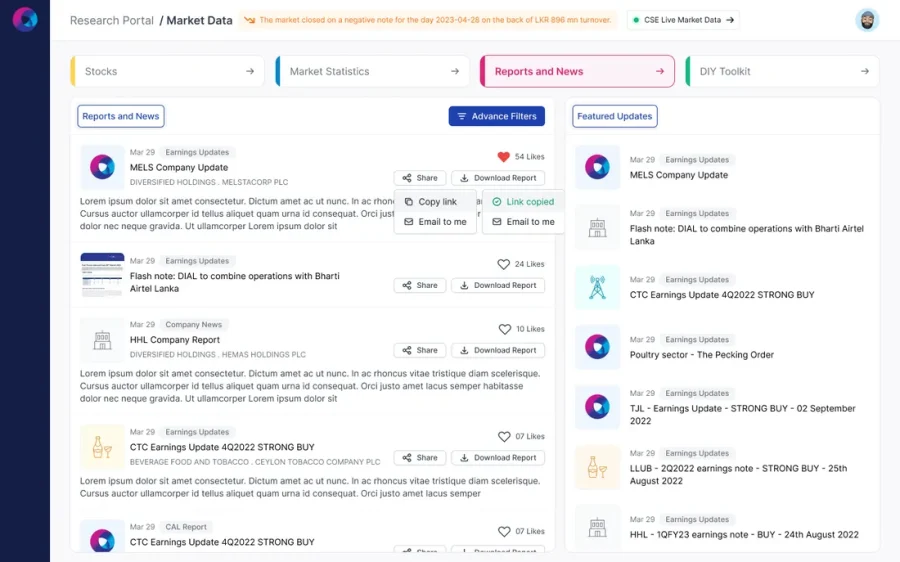Screen dimensions: 900x562
Task: Click the Reports and News section label
Action: tap(121, 116)
